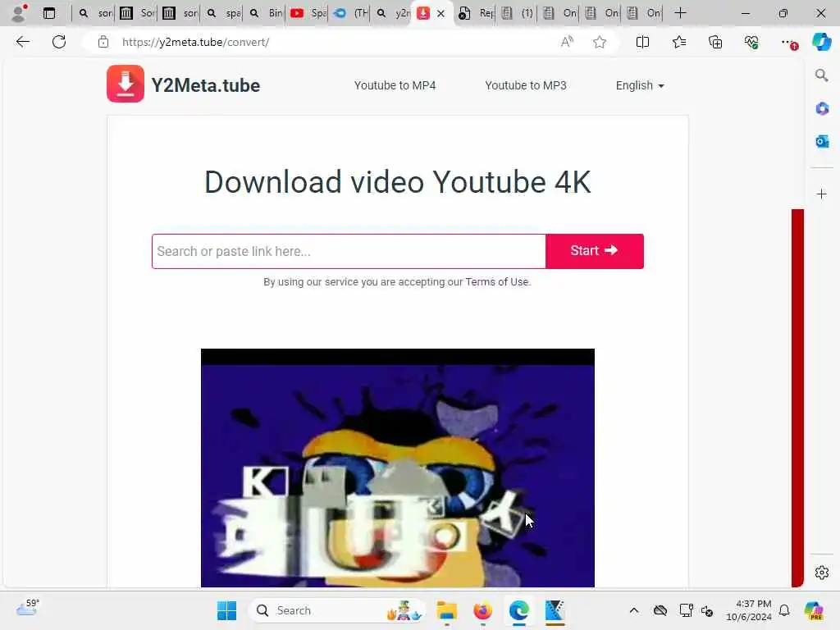Open the English language dropdown
Screen dimensions: 840x630
[x=640, y=85]
